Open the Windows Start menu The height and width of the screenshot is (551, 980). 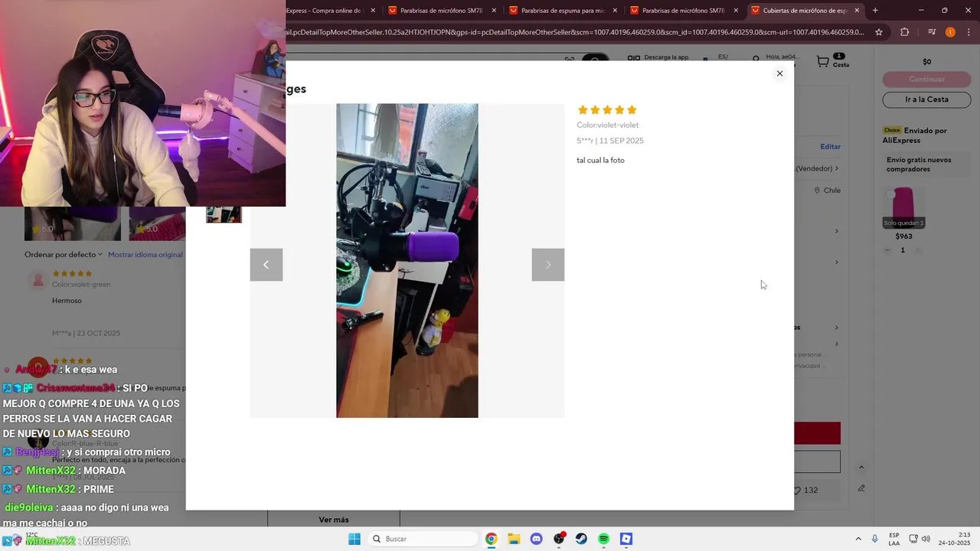tap(354, 539)
